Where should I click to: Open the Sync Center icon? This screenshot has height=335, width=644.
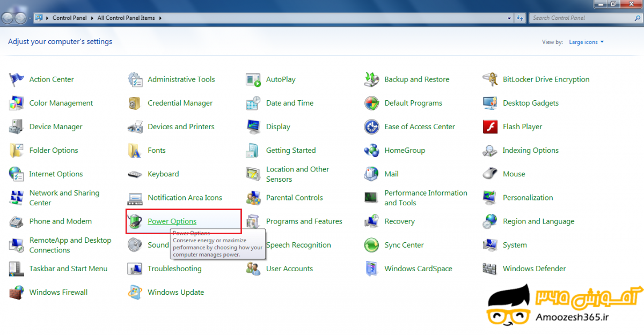371,245
